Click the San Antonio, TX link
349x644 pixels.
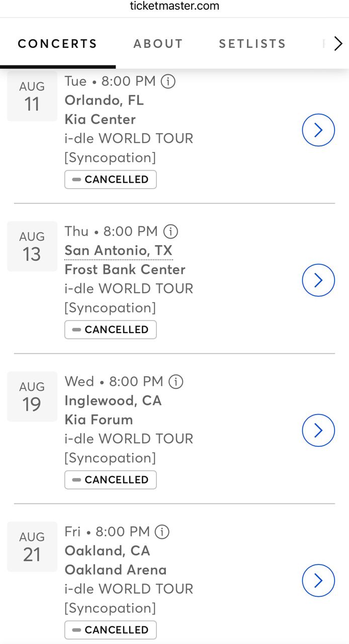118,251
